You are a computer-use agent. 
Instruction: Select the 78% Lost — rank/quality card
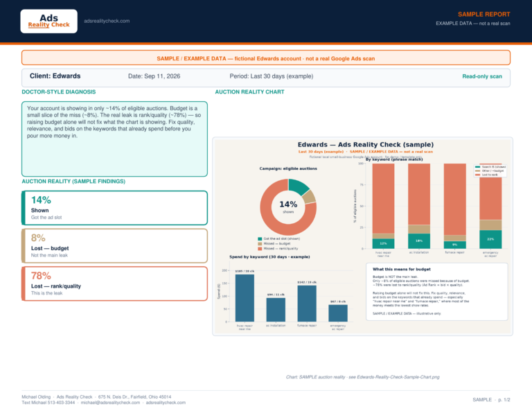click(115, 283)
